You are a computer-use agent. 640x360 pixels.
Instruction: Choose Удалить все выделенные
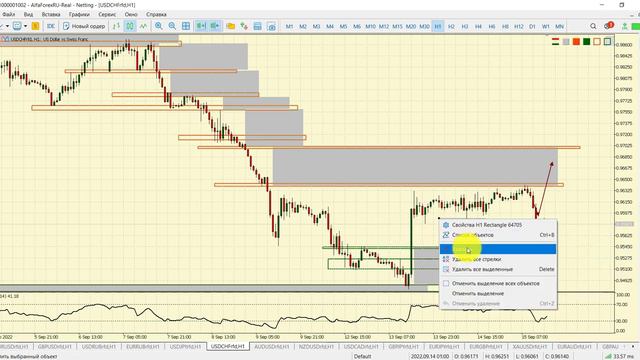(x=498, y=269)
